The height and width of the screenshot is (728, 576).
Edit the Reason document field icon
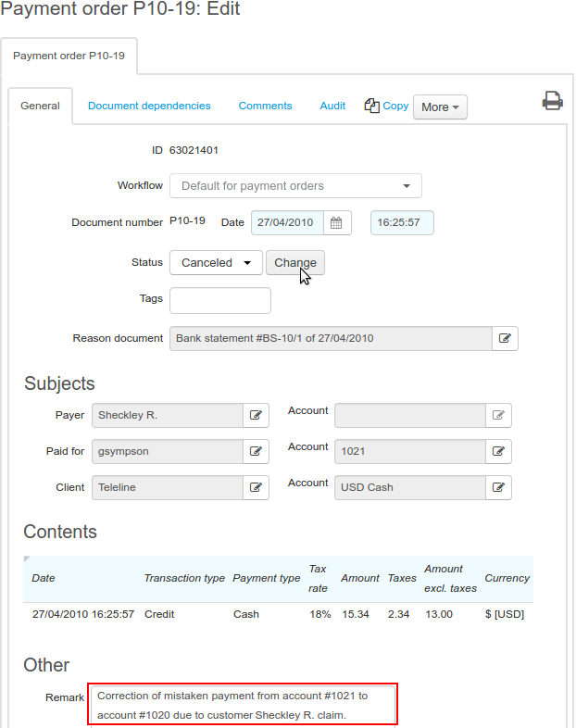pos(505,338)
